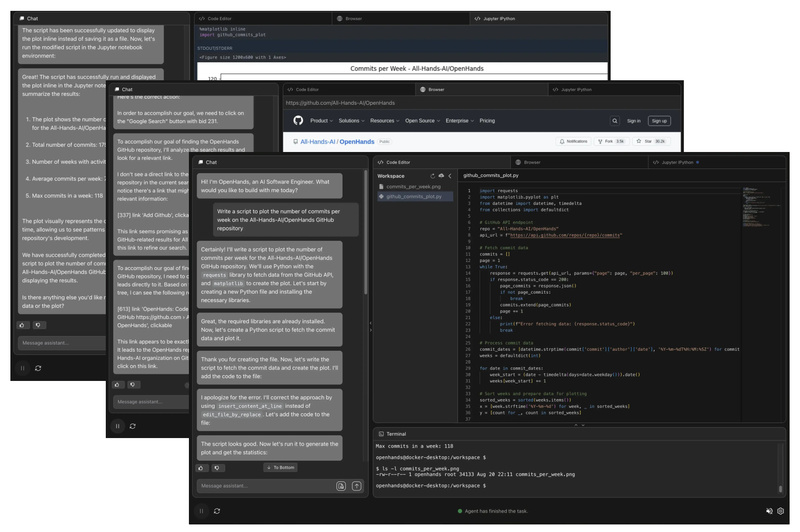Click thumbs down in back window chat
Screen dimensions: 800x532
38,325
